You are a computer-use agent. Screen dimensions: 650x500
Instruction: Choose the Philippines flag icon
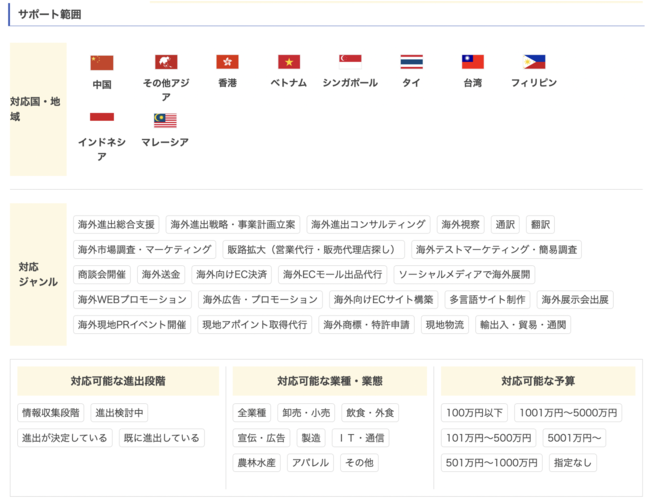coord(534,62)
